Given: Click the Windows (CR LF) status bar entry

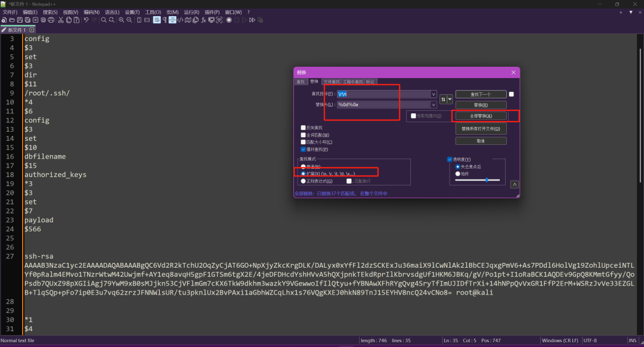Looking at the screenshot, I should [560, 340].
